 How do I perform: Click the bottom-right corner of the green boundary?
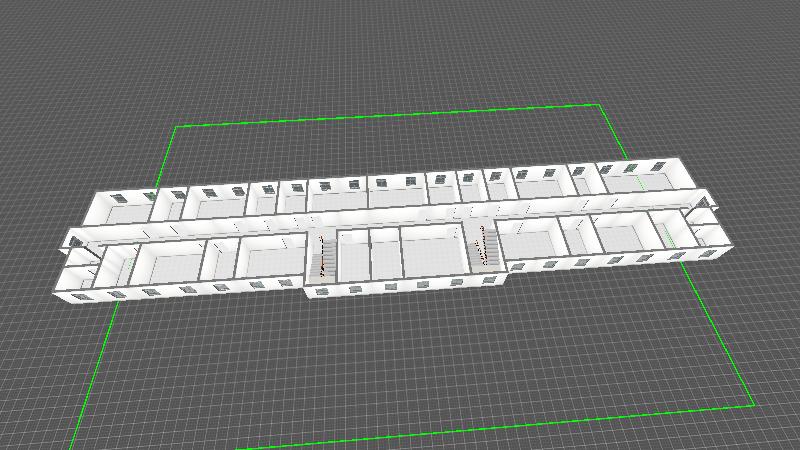click(x=753, y=406)
